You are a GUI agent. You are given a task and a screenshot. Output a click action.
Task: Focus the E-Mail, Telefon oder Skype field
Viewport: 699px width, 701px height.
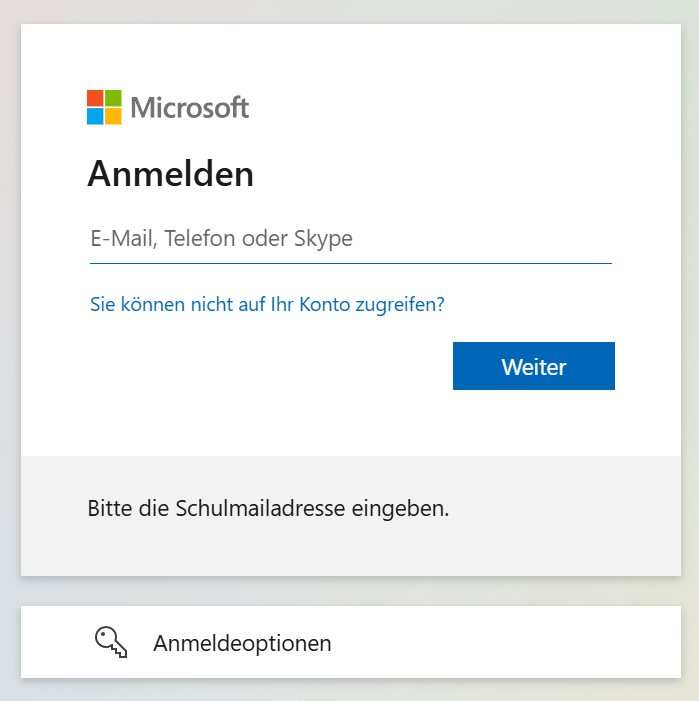[x=350, y=239]
